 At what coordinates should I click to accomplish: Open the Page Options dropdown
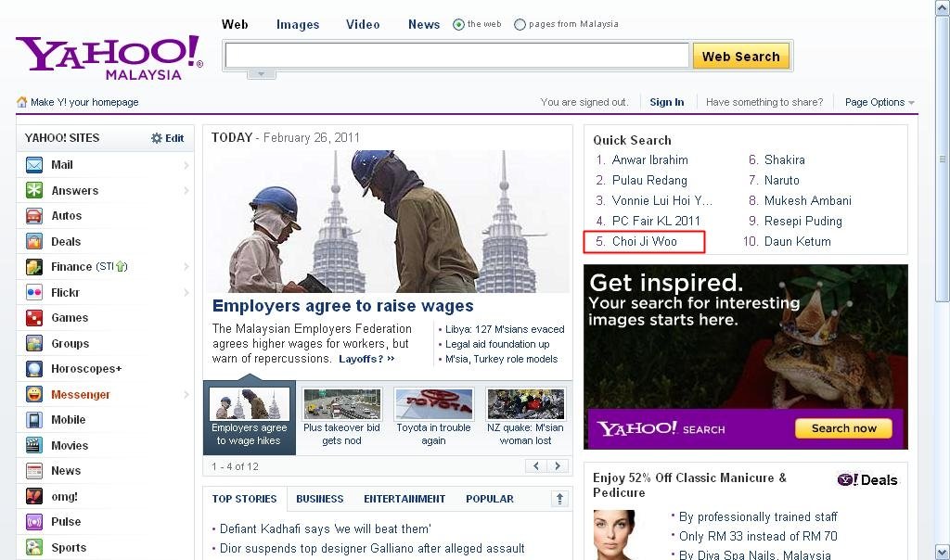[x=879, y=102]
